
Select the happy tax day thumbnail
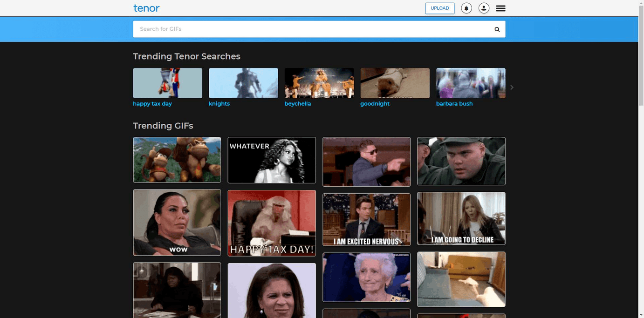click(x=168, y=83)
